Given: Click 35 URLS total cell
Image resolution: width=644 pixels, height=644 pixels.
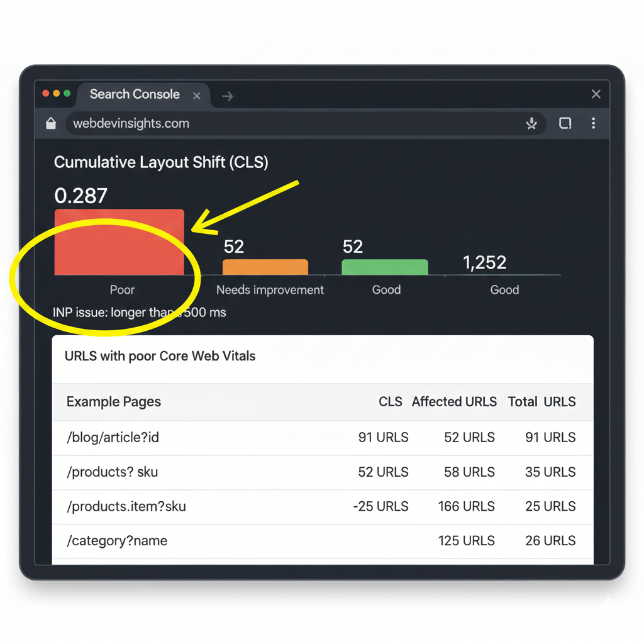Looking at the screenshot, I should 550,472.
